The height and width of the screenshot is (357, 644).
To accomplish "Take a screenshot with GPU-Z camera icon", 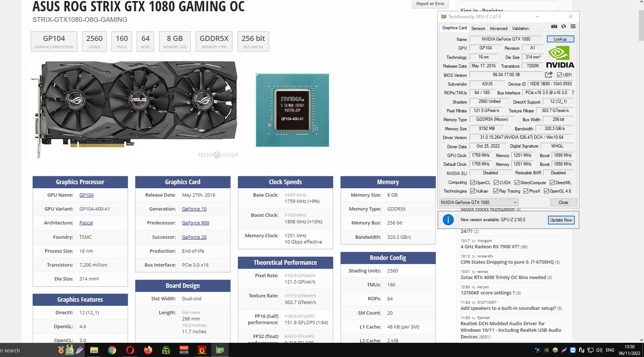I will click(x=554, y=26).
